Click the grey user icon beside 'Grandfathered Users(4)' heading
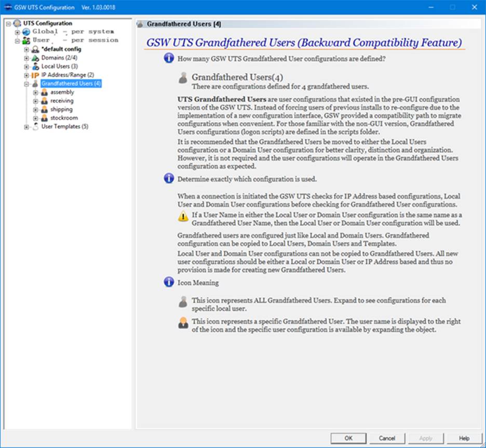The image size is (486, 448). (x=183, y=78)
